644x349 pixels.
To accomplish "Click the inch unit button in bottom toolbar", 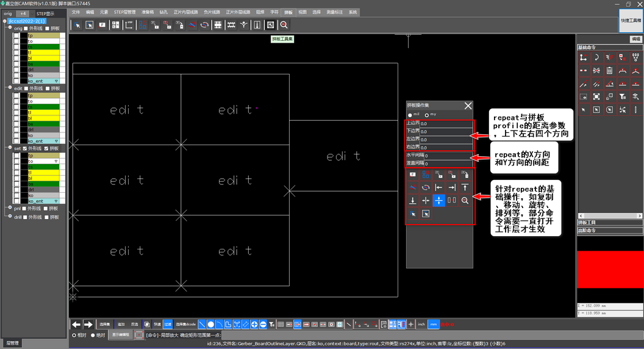I will point(421,325).
